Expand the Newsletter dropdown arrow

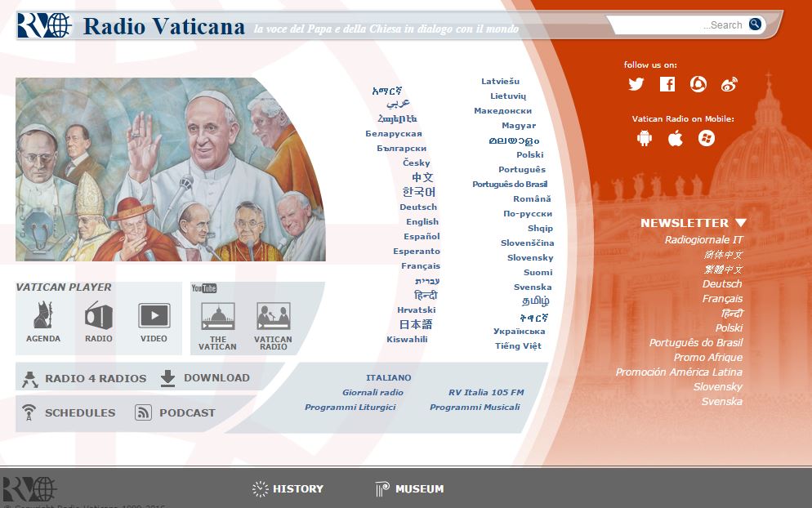(741, 223)
